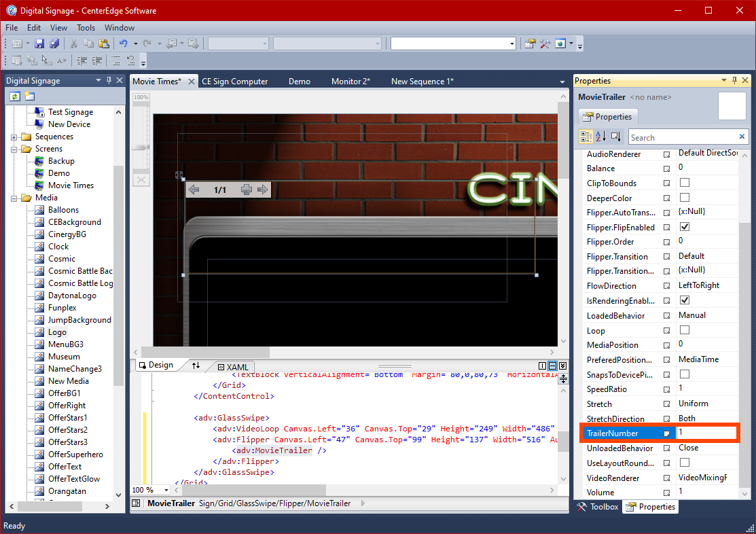
Task: Open the Properties window toolbar icon
Action: pyautogui.click(x=530, y=44)
